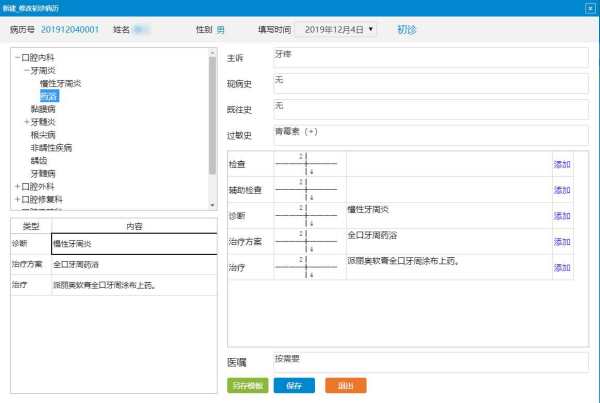Click the blue 保存 button

click(294, 385)
